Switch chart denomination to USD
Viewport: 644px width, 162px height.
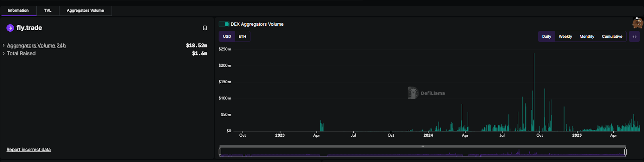227,37
